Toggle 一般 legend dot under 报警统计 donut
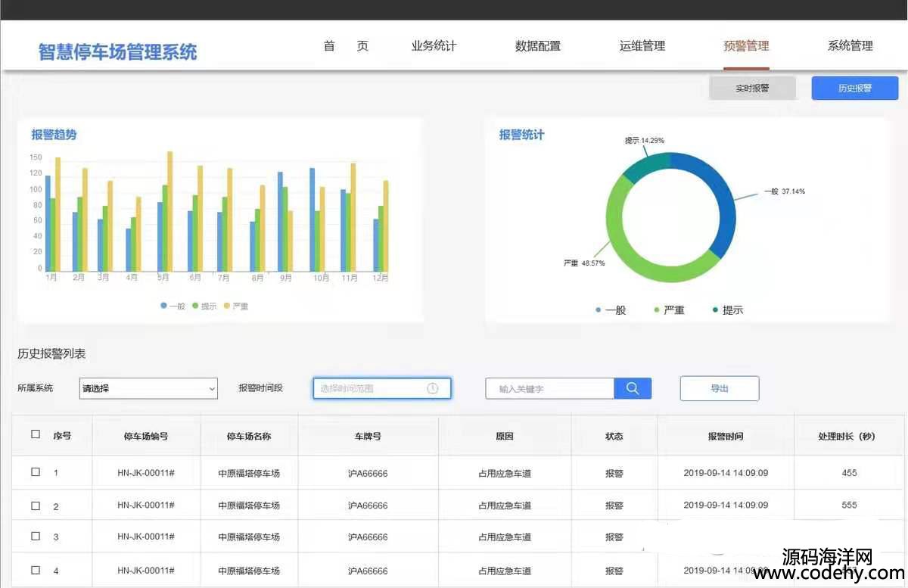The height and width of the screenshot is (588, 908). pos(599,310)
